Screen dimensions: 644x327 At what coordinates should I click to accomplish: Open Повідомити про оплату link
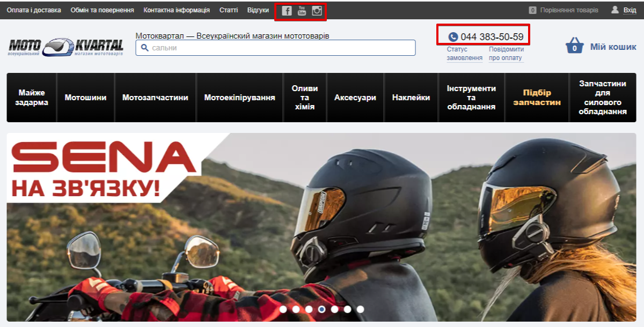pos(506,54)
